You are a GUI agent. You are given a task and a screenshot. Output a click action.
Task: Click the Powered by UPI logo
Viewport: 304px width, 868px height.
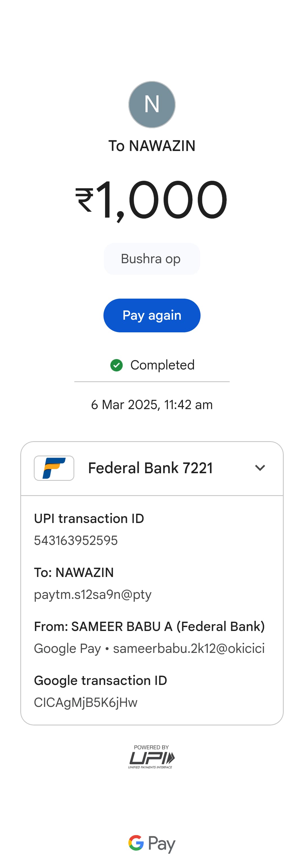[x=151, y=757]
